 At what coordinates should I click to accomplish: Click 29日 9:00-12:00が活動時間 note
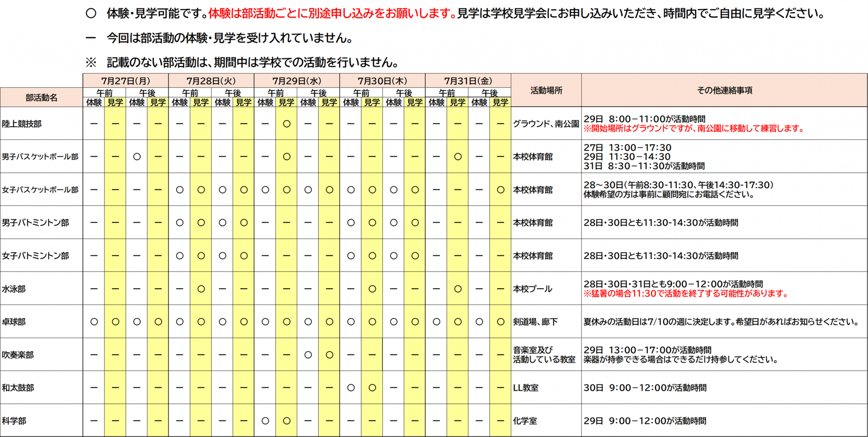pos(645,421)
